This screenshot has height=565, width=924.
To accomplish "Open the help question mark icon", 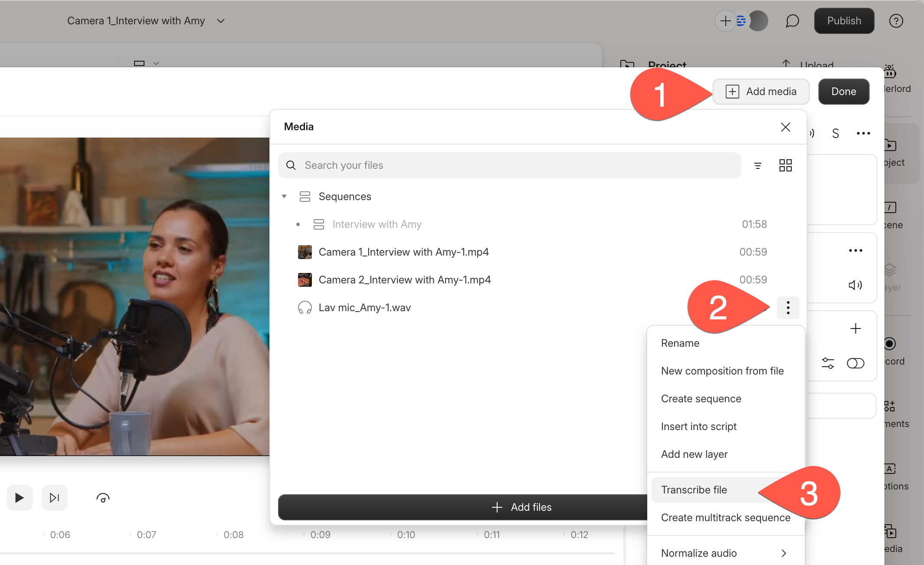I will [x=896, y=21].
